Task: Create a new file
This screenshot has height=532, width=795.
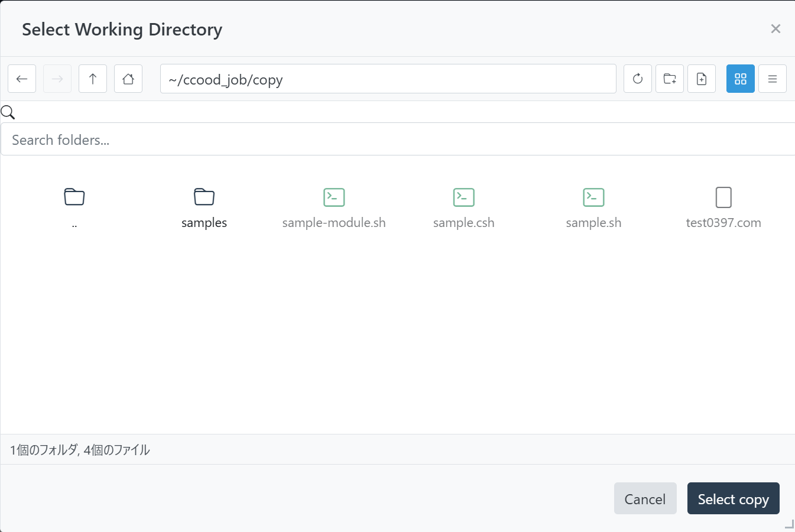Action: pyautogui.click(x=702, y=79)
